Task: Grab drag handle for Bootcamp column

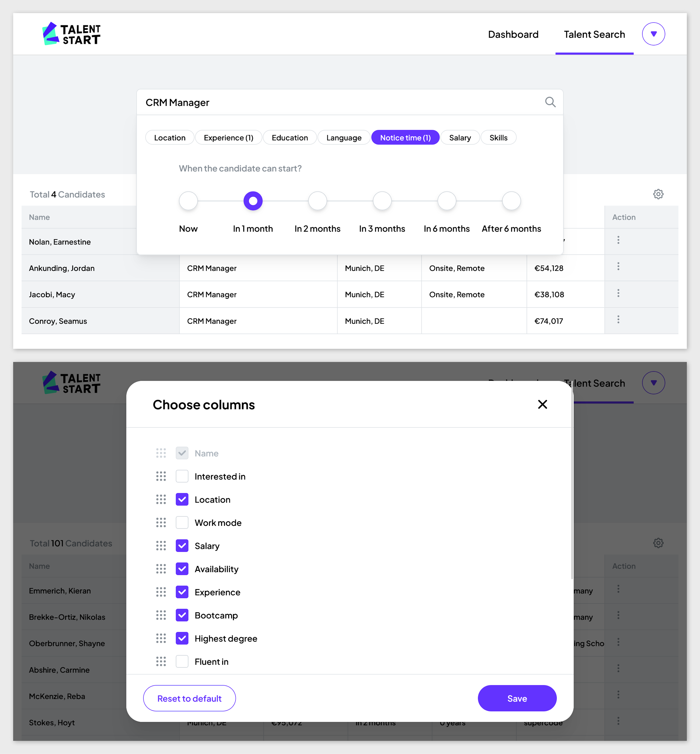Action: (161, 615)
